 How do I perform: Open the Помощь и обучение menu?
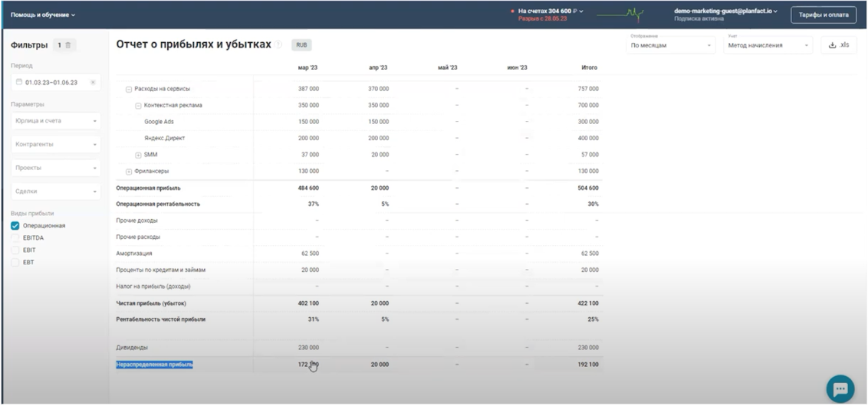[x=43, y=15]
